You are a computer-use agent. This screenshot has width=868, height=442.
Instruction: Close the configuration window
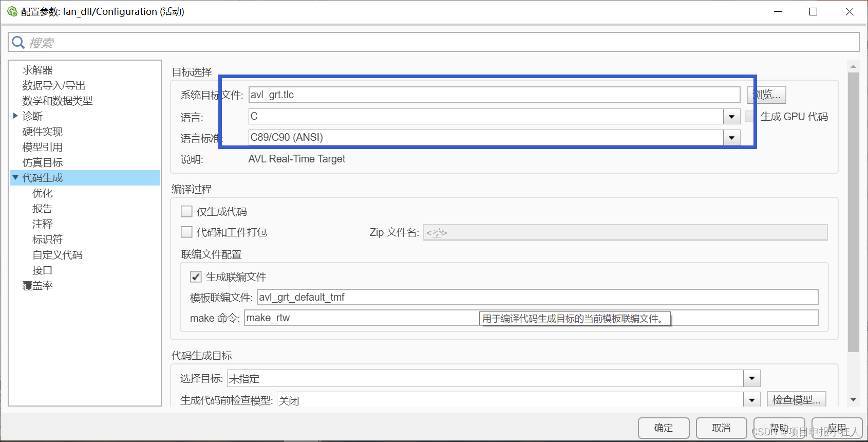(x=850, y=11)
